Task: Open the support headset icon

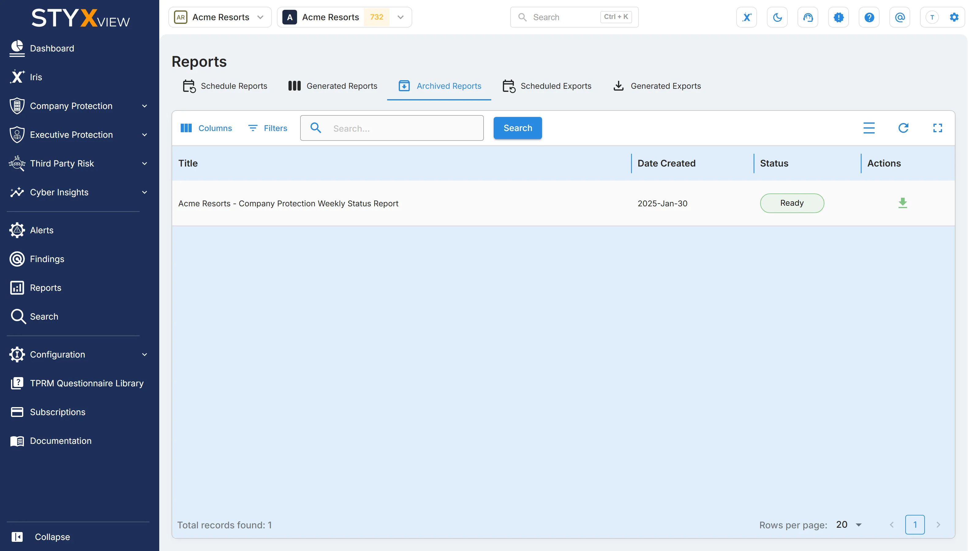Action: pyautogui.click(x=808, y=17)
